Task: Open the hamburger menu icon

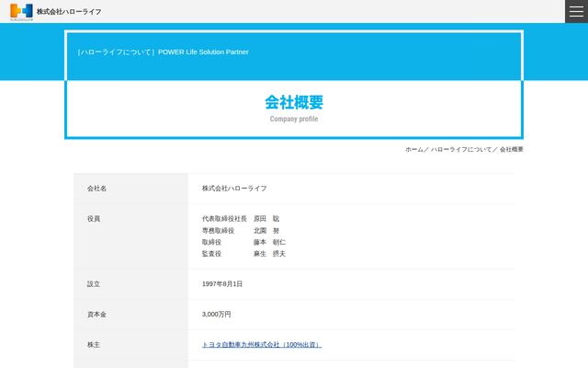Action: [x=576, y=11]
